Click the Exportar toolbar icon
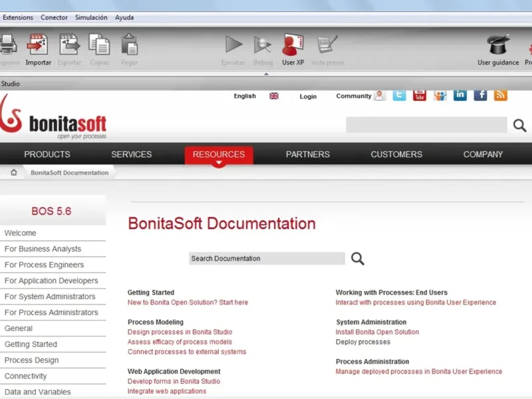 70,45
